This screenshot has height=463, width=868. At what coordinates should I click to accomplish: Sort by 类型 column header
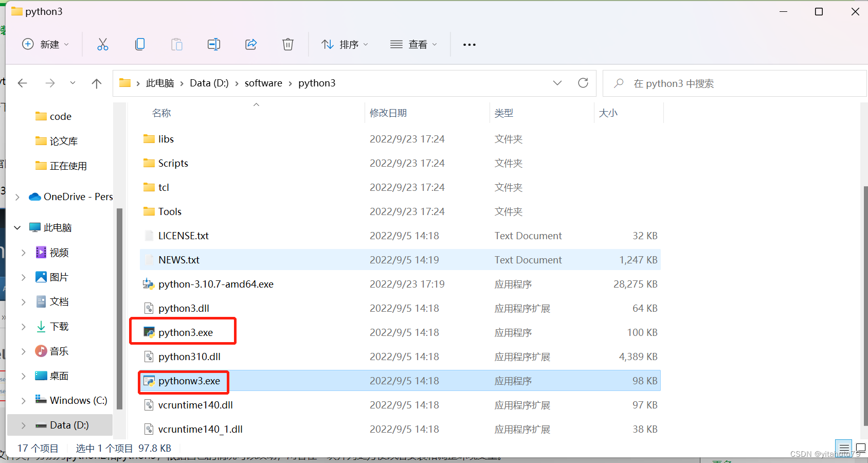[504, 113]
